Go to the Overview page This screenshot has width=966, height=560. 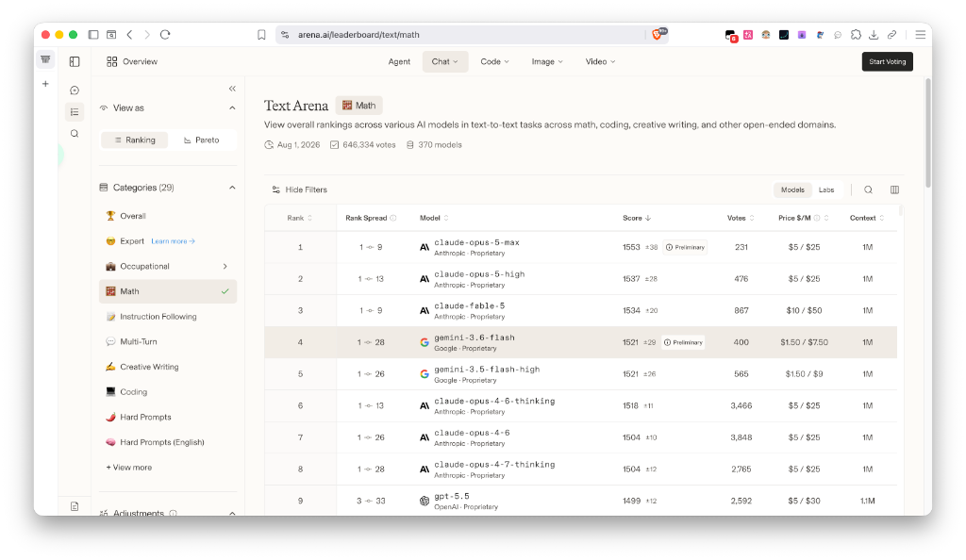132,61
